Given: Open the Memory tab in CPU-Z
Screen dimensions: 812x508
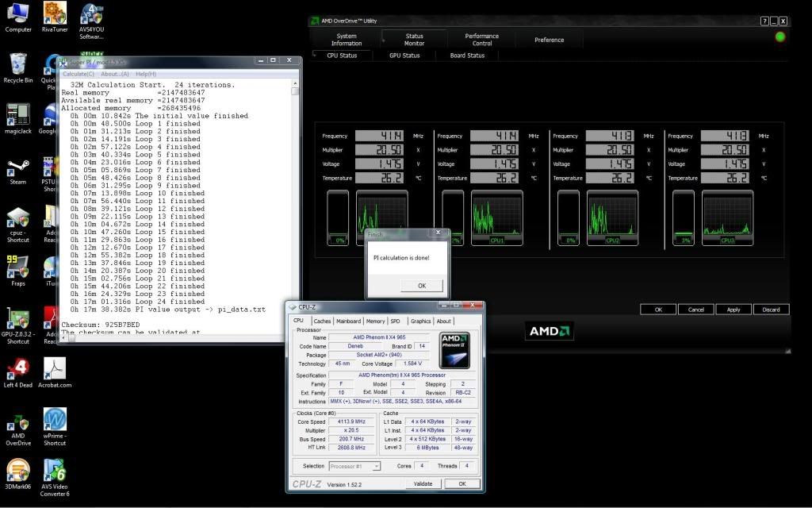Looking at the screenshot, I should click(375, 321).
